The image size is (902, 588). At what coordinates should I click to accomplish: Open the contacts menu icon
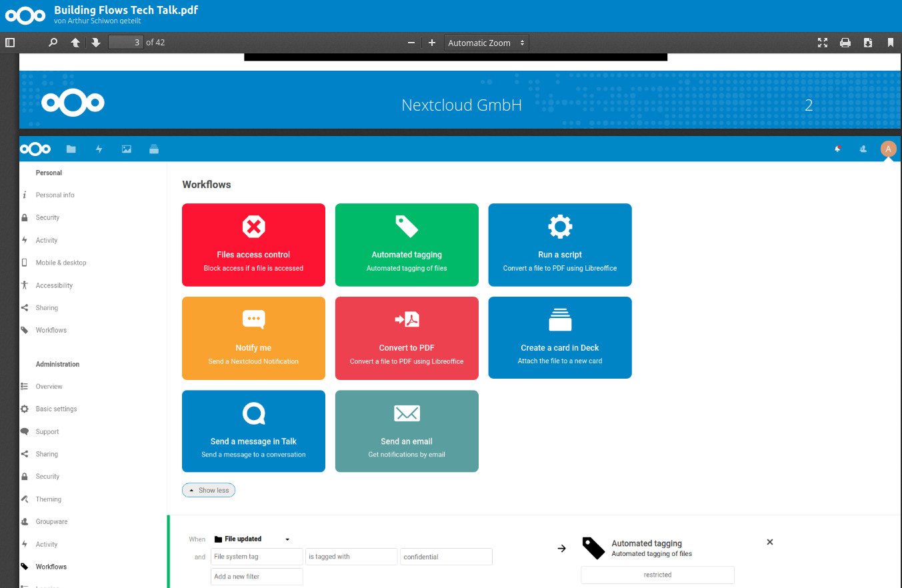(x=863, y=149)
